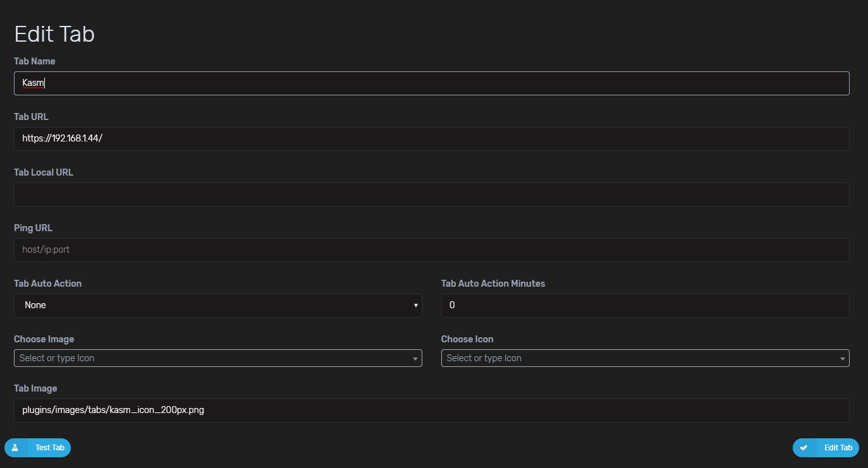
Task: Click into the Choose Image combo box
Action: (212, 358)
